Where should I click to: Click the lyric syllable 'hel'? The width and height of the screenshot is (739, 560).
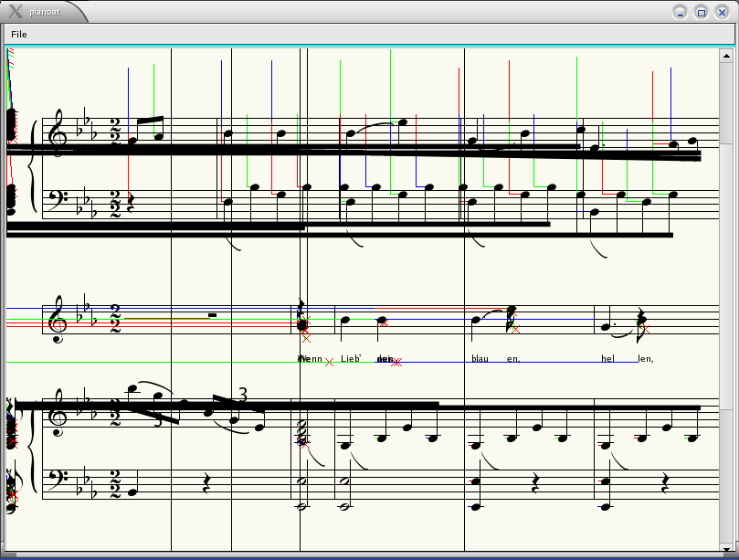click(607, 359)
